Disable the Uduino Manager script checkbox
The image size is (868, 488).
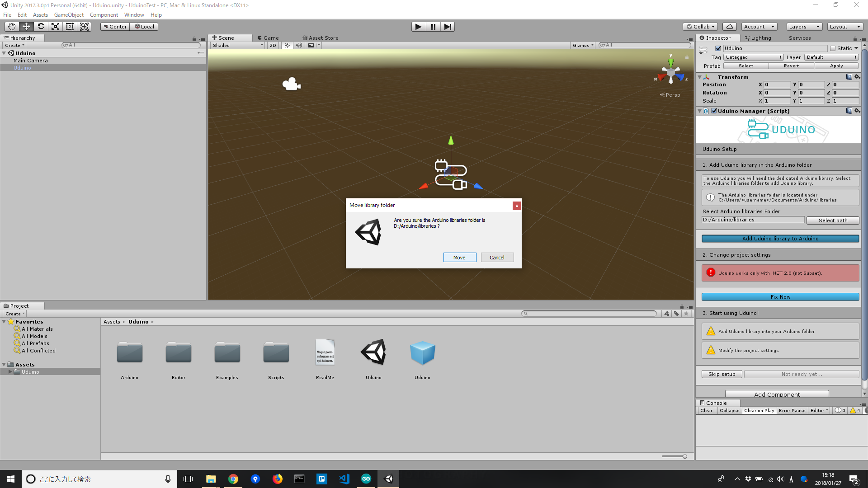tap(714, 111)
